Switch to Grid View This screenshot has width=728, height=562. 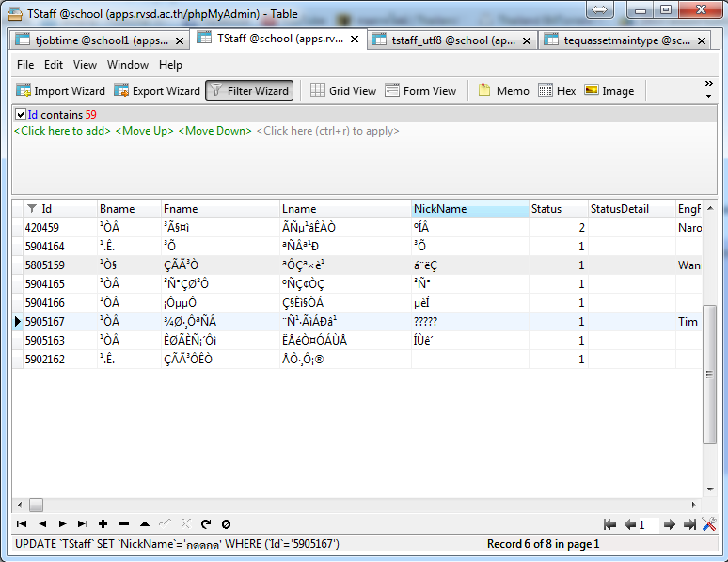click(343, 91)
